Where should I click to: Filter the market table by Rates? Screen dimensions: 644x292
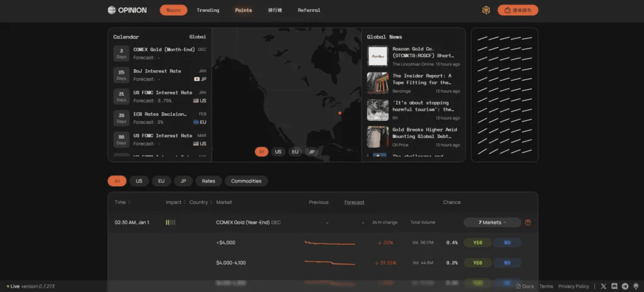coord(209,181)
